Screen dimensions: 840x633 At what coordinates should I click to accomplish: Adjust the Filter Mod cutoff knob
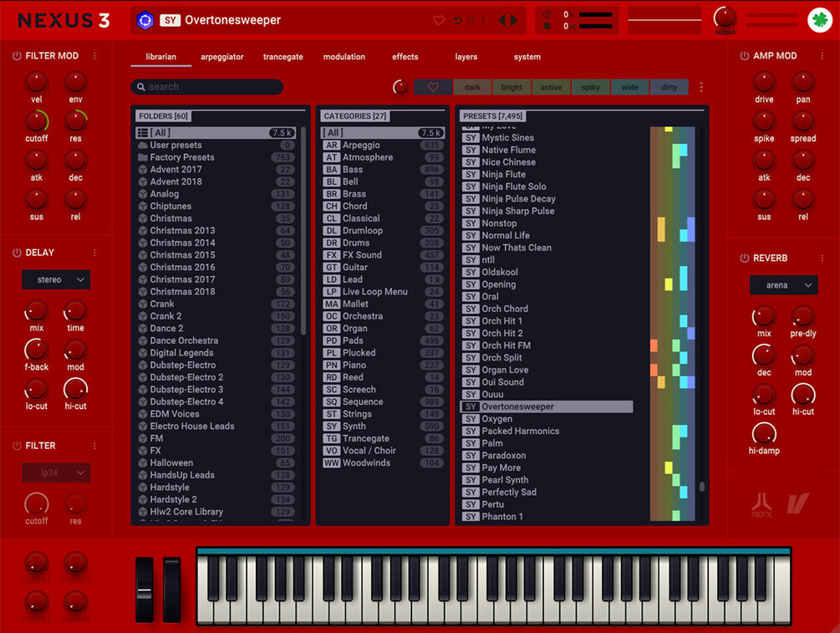(x=37, y=122)
